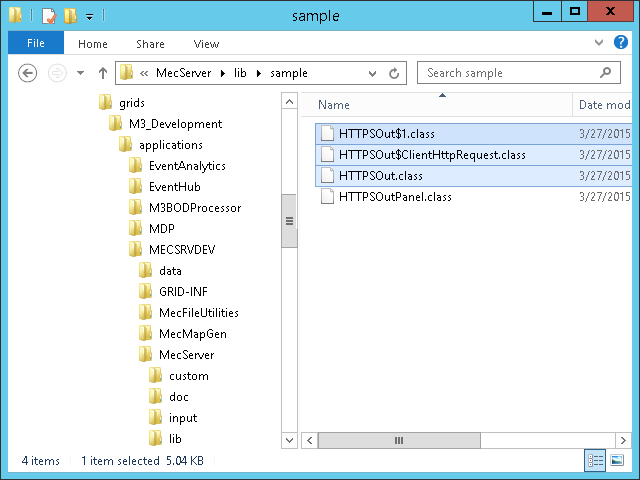Image resolution: width=640 pixels, height=480 pixels.
Task: Open the View ribbon tab
Action: coord(206,43)
